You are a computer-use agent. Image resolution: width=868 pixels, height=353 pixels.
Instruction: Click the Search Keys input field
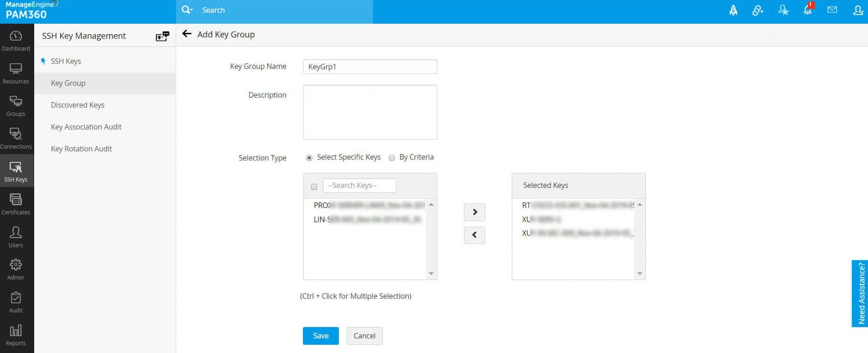click(359, 186)
